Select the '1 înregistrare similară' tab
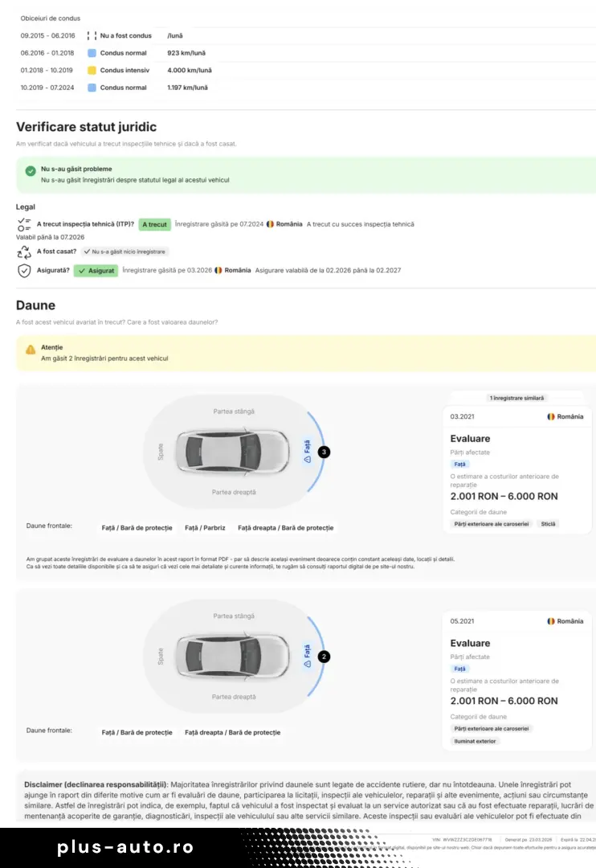 [x=516, y=398]
